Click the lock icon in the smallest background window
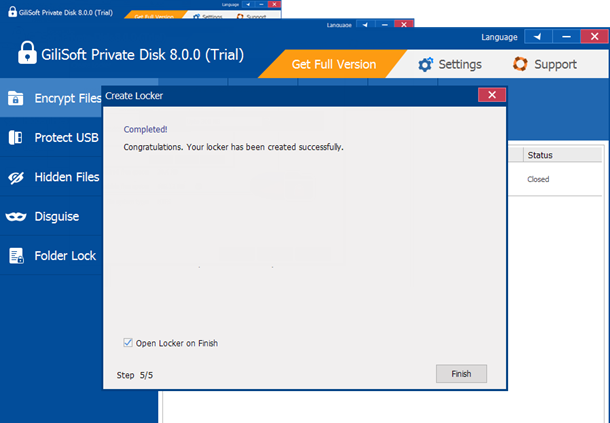 tap(12, 12)
